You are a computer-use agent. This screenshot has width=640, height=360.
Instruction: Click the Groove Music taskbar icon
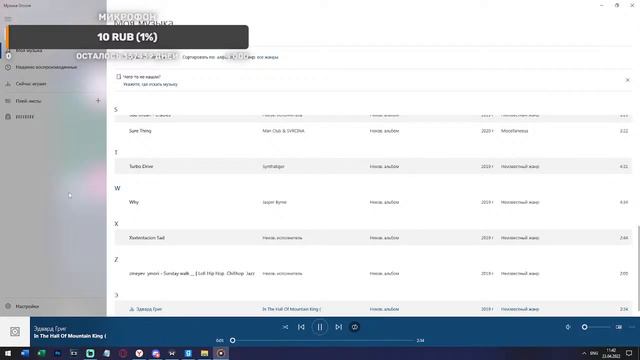pos(221,353)
